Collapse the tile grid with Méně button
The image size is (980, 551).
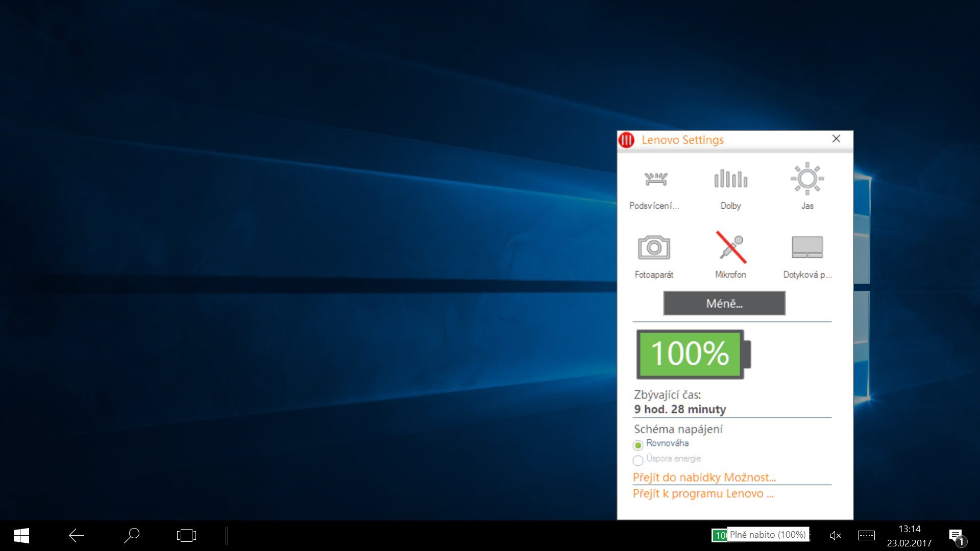[x=724, y=304]
